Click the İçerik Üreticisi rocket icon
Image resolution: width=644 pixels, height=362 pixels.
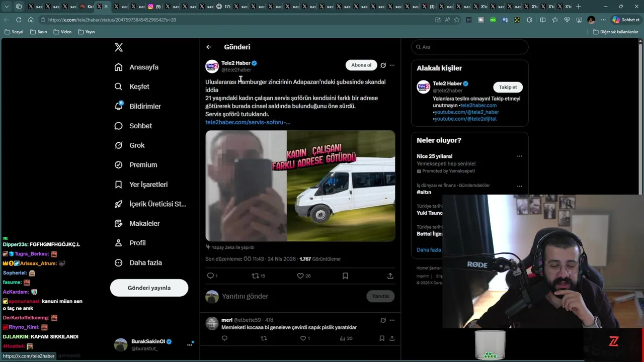click(x=118, y=204)
